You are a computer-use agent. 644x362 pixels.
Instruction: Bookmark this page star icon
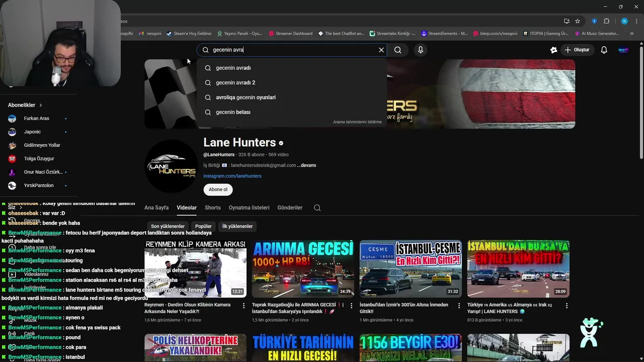pos(578,21)
